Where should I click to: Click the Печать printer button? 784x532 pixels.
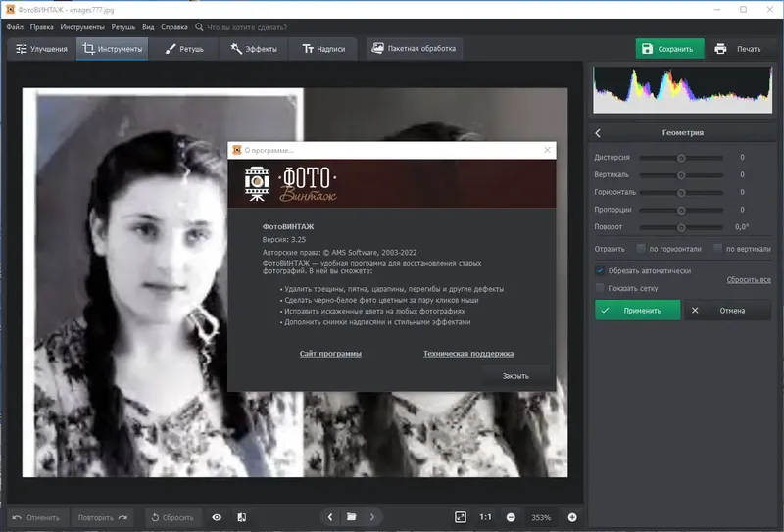738,49
